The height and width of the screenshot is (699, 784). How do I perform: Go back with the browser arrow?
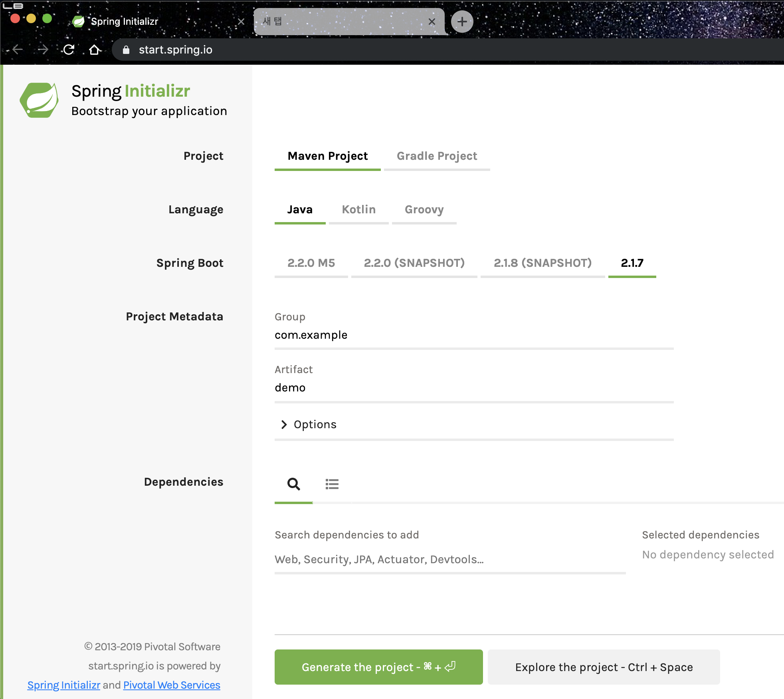point(18,50)
